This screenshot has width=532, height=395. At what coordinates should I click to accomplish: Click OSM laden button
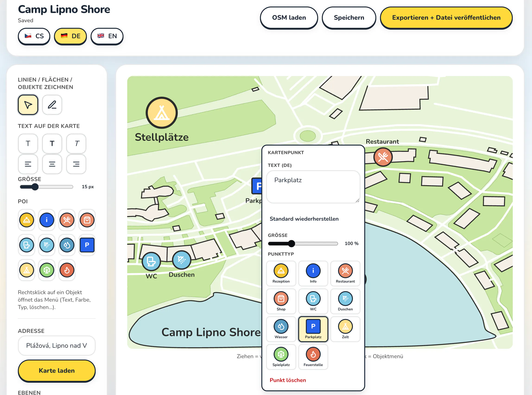point(289,18)
